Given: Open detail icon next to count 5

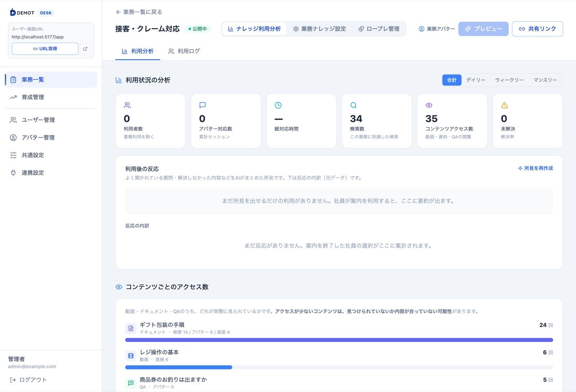Looking at the screenshot, I should pyautogui.click(x=550, y=380).
